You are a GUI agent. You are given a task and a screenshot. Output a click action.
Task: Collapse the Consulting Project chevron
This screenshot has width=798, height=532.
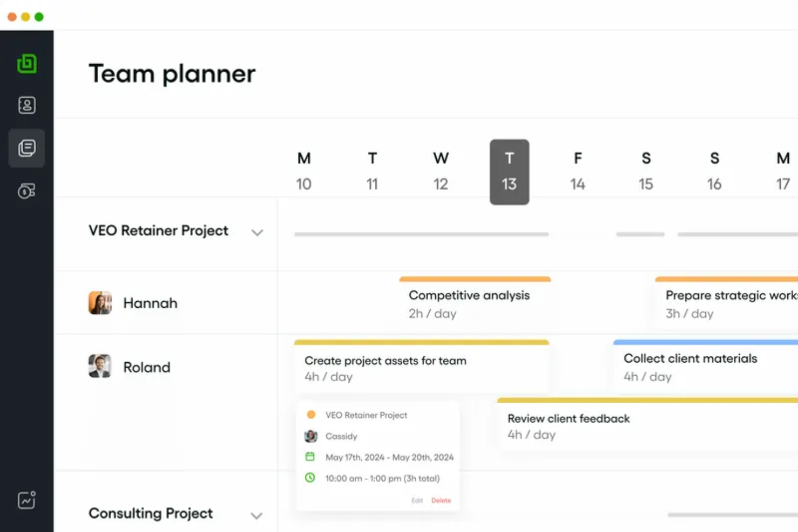point(257,516)
